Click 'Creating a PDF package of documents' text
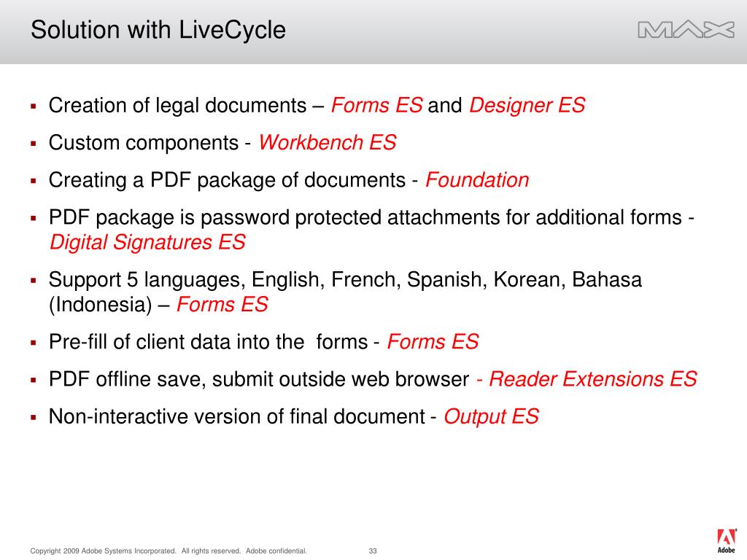The image size is (747, 560). coord(228,181)
